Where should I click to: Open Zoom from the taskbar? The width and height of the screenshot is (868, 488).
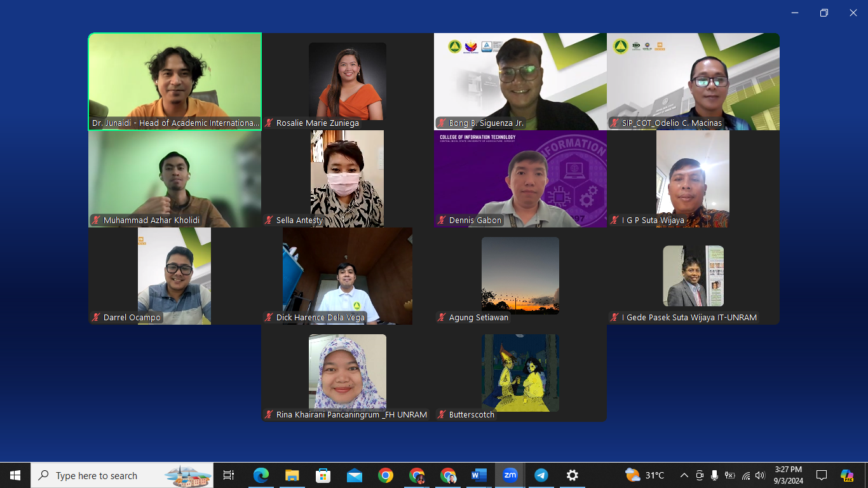pyautogui.click(x=510, y=475)
